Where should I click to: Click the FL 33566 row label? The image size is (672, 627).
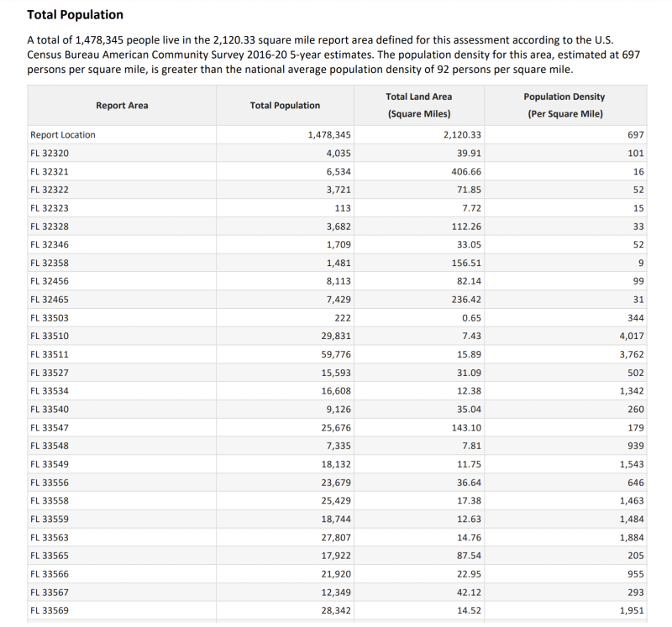50,574
